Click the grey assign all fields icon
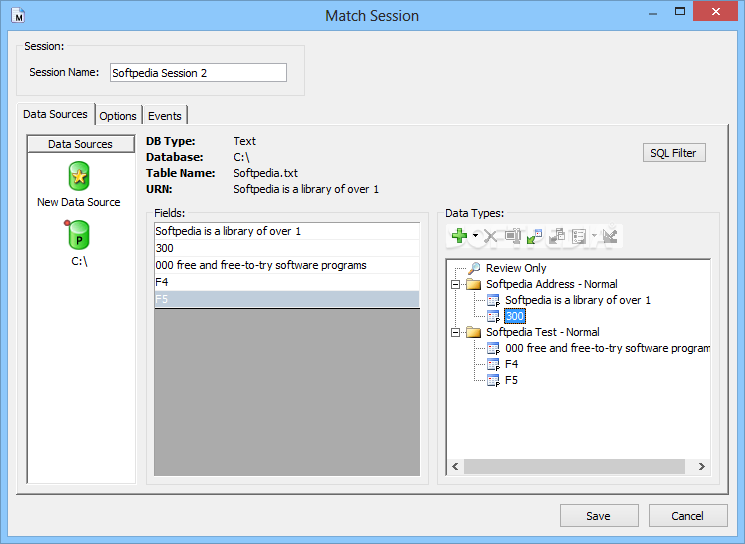 click(557, 236)
